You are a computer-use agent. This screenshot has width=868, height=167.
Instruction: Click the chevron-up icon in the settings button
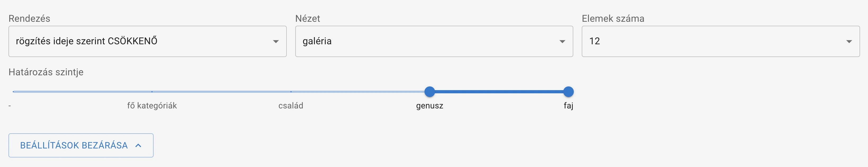(x=138, y=146)
